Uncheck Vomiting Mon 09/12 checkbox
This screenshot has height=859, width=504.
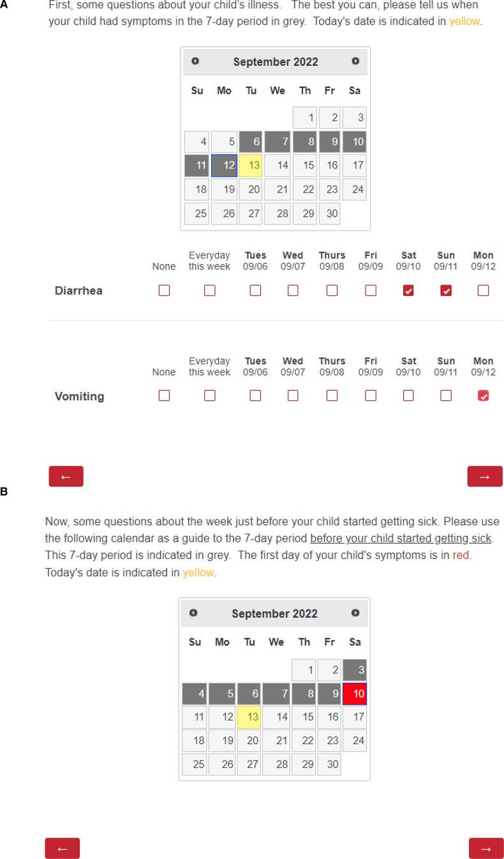[483, 396]
